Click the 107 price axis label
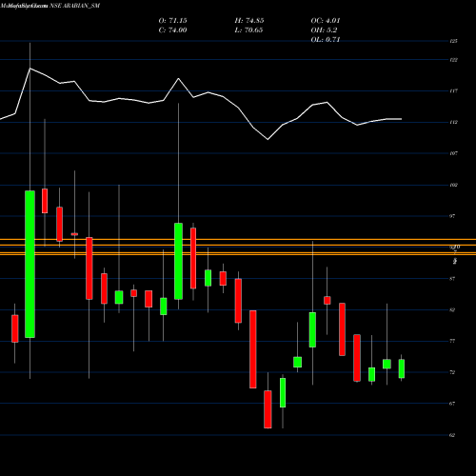The height and width of the screenshot is (476, 476). pos(453,153)
